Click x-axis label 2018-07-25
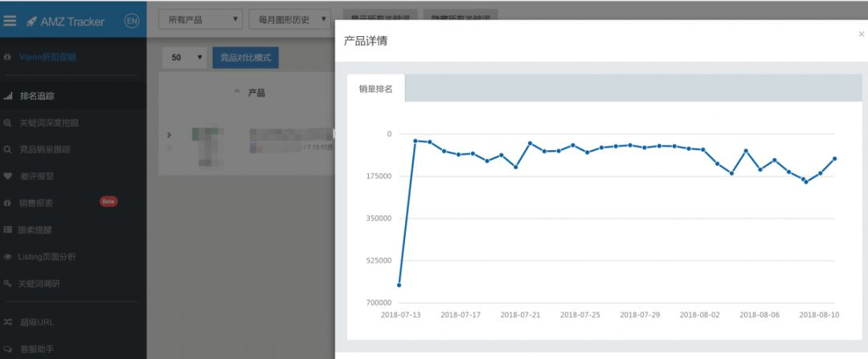The width and height of the screenshot is (868, 359). coord(580,315)
